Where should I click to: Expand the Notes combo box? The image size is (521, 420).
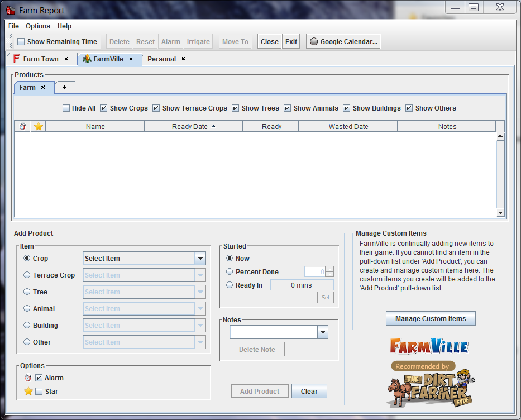point(323,332)
